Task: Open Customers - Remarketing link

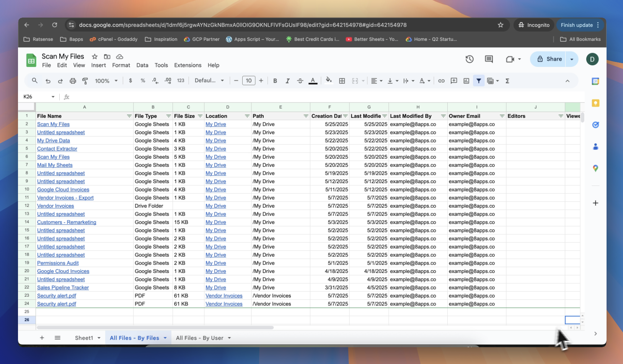Action: [67, 222]
